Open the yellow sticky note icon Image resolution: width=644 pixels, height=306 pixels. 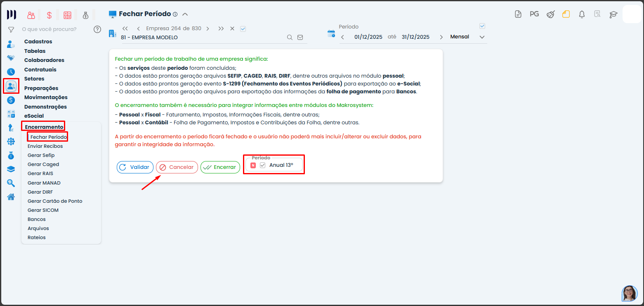tap(566, 14)
